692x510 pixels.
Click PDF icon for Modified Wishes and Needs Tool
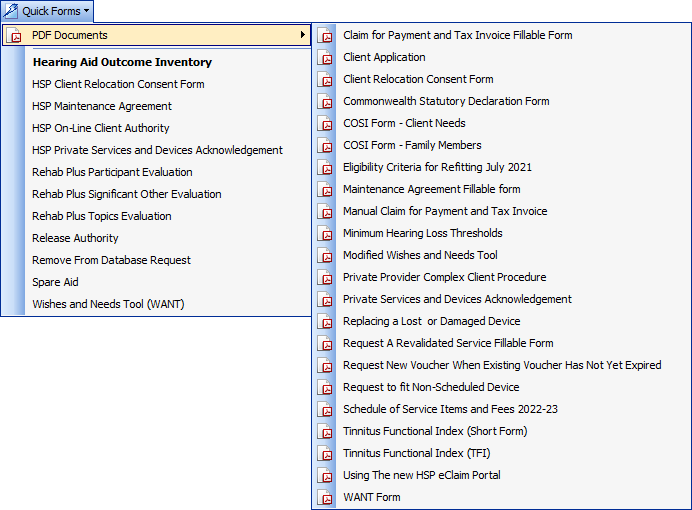[x=325, y=255]
